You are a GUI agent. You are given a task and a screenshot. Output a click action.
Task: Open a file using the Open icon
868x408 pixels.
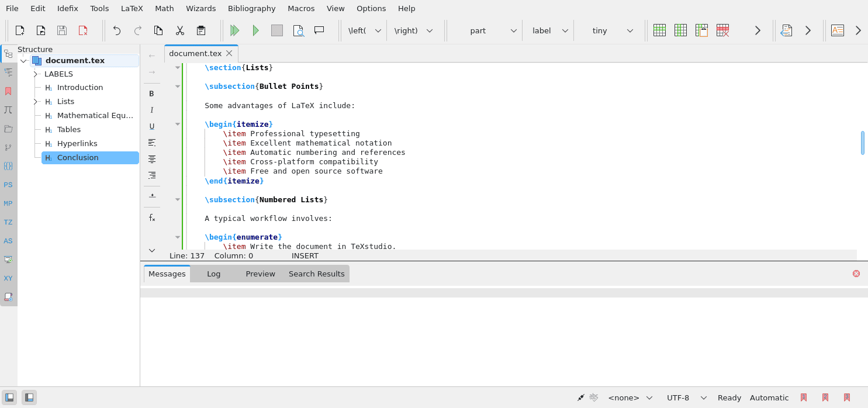point(41,30)
